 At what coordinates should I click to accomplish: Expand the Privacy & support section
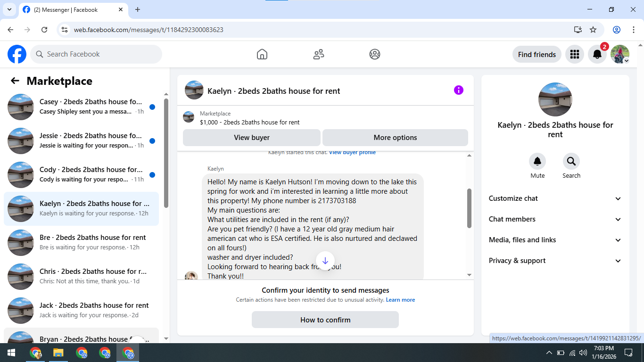pyautogui.click(x=555, y=261)
